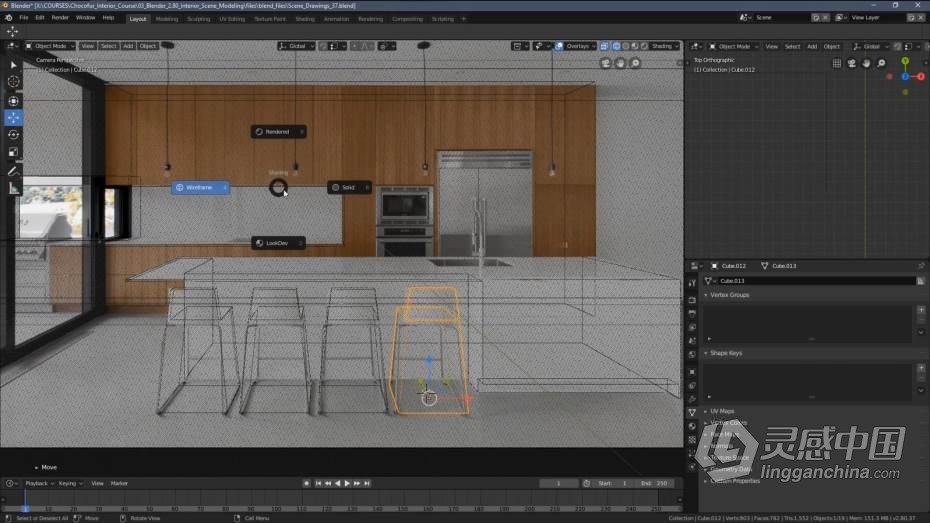The image size is (930, 523).
Task: Switch to solid shading header button
Action: [x=625, y=46]
